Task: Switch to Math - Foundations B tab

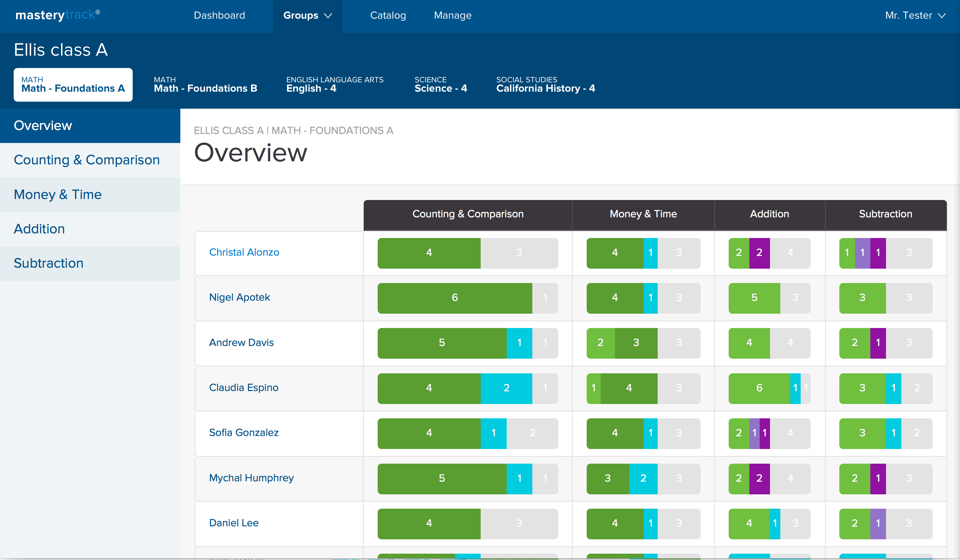Action: point(205,85)
